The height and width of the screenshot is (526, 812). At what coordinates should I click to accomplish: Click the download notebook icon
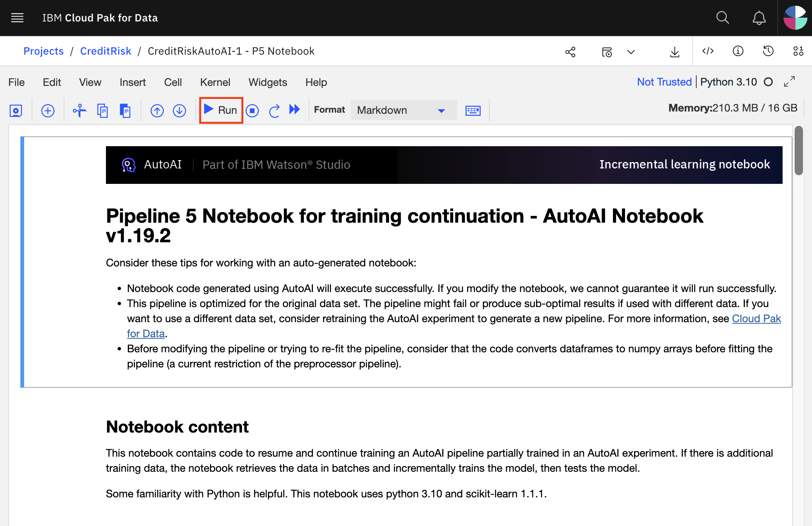[675, 52]
